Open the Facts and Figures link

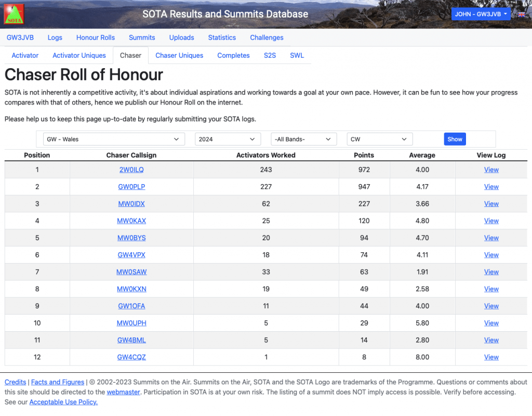point(58,382)
